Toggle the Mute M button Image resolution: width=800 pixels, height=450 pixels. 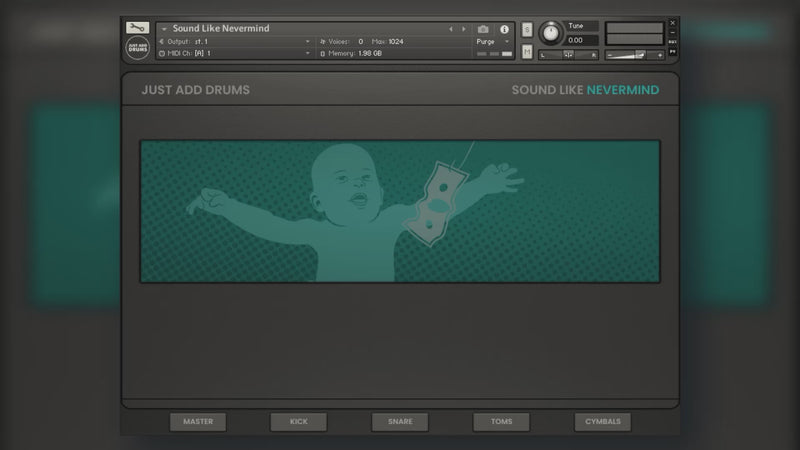(527, 52)
